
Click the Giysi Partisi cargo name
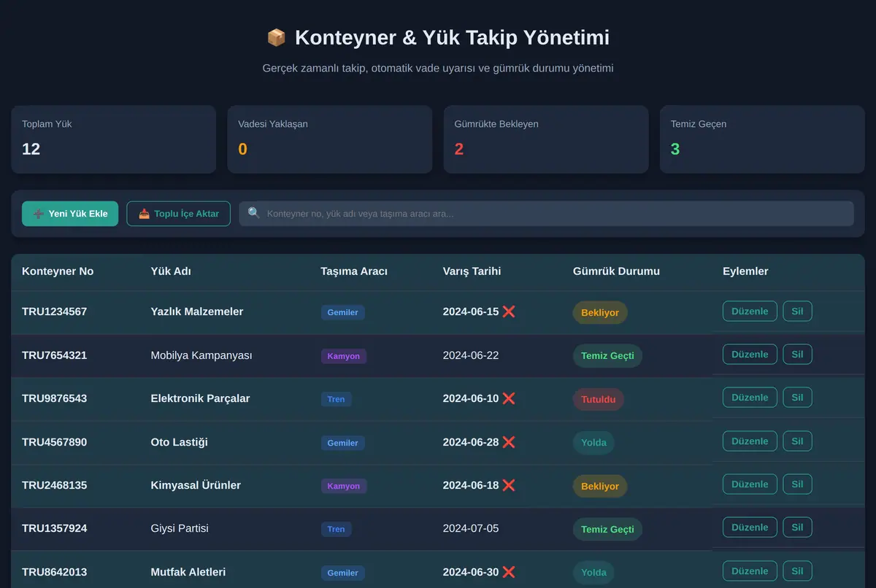click(x=180, y=528)
